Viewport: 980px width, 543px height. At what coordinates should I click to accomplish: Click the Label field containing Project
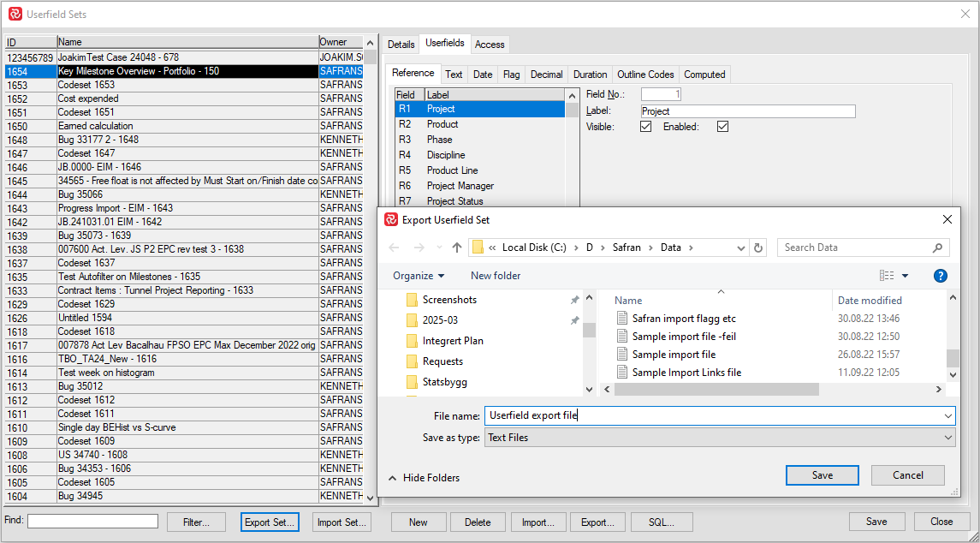click(x=748, y=111)
